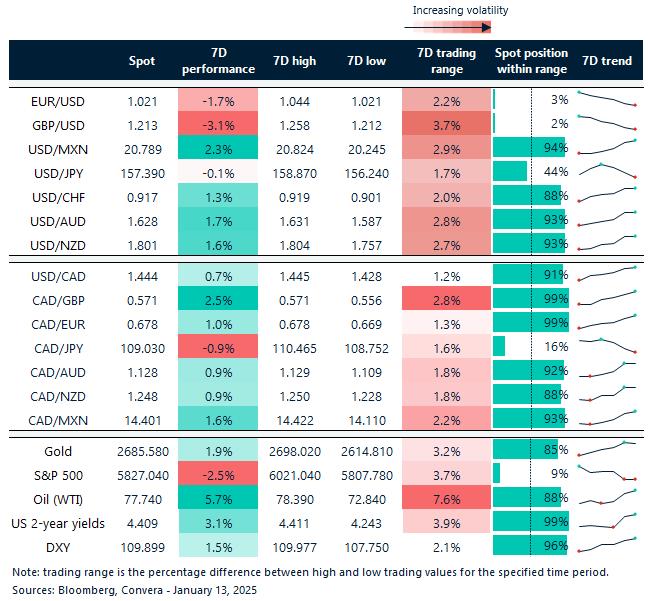Click the EUR/USD 7D trend sparkline
Image resolution: width=648 pixels, height=601 pixels.
(608, 100)
